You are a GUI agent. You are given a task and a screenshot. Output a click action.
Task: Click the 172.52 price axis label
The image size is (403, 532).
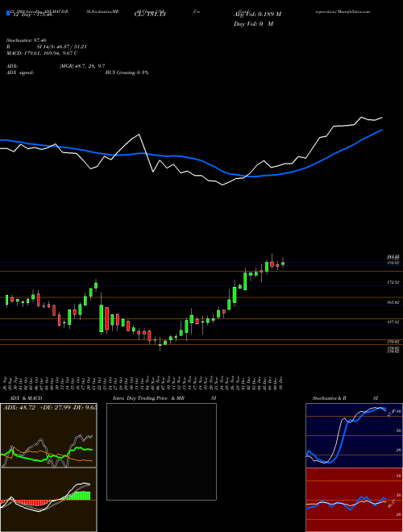393,282
